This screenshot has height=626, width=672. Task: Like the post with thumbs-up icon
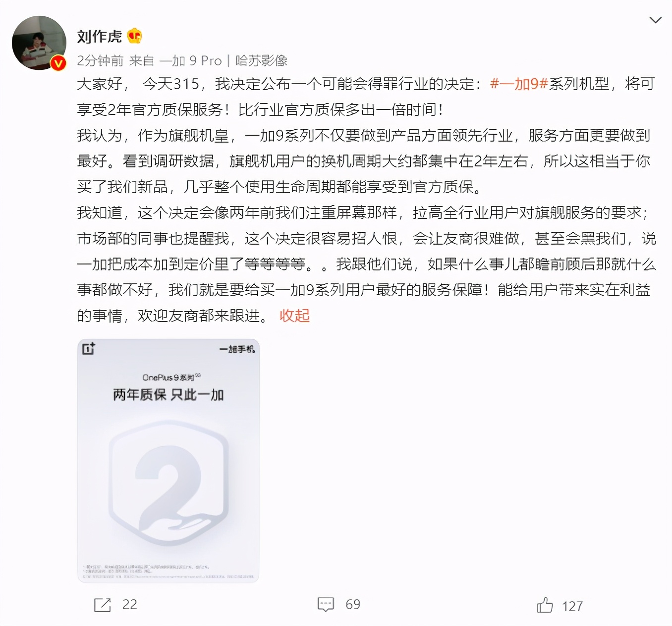click(545, 605)
